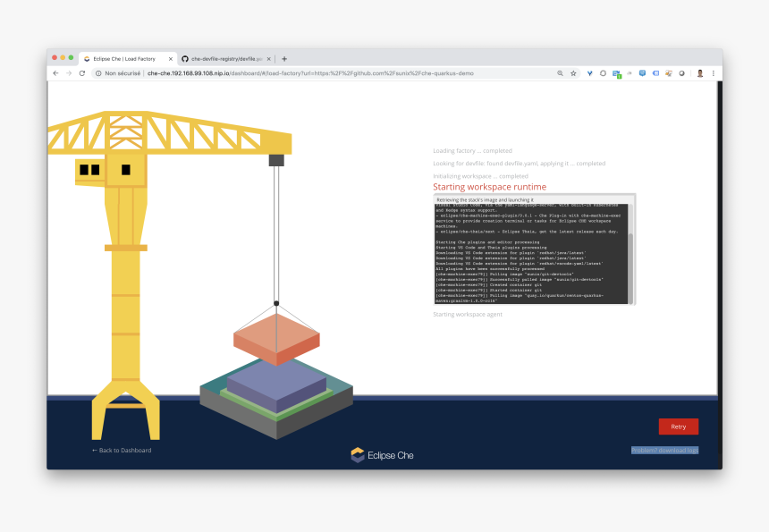
Task: Click the Loading factory completed step
Action: (x=472, y=150)
